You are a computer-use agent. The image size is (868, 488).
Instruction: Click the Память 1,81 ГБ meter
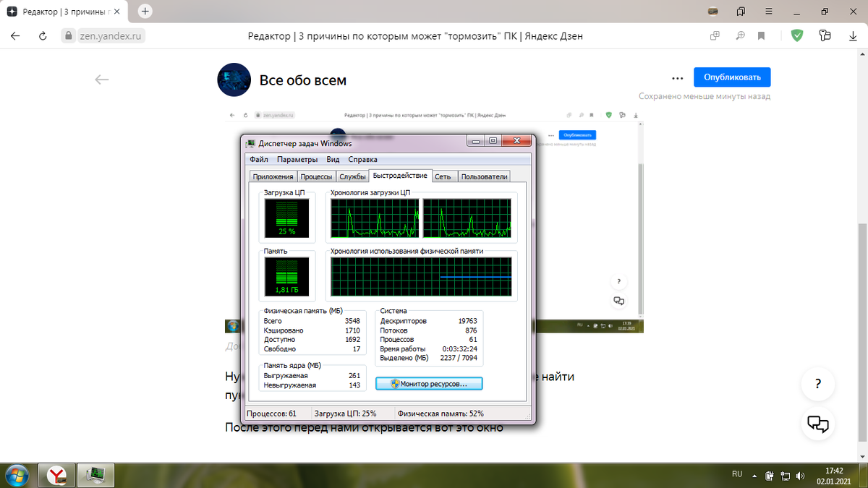pos(286,277)
